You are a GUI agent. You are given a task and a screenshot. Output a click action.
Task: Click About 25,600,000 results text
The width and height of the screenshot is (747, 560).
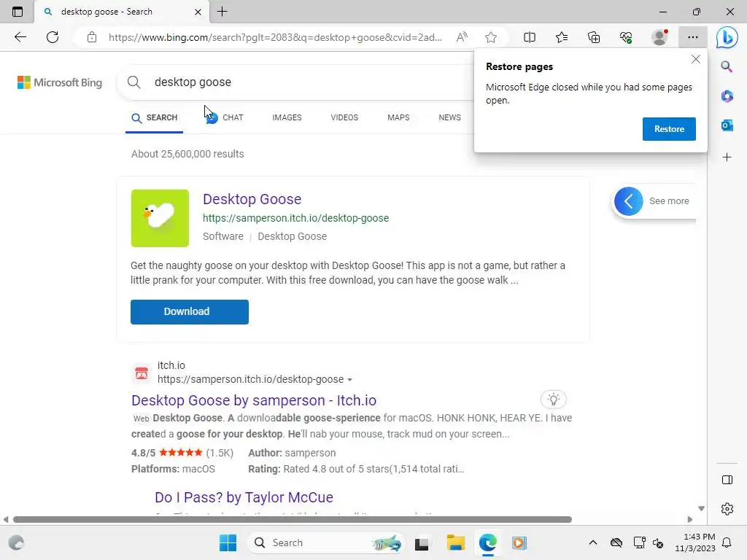pos(187,154)
